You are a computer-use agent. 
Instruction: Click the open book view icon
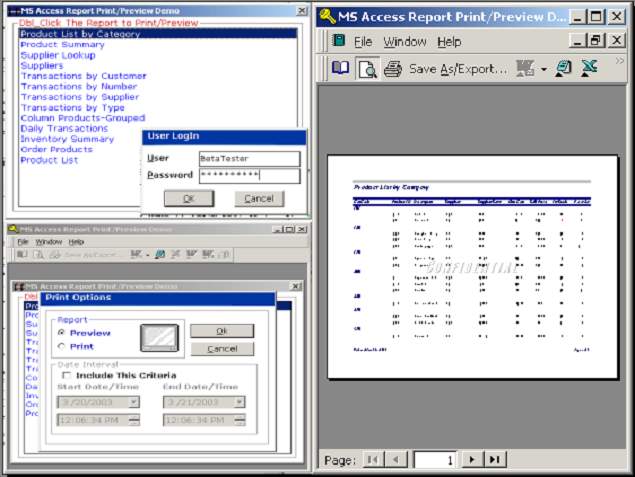coord(341,69)
